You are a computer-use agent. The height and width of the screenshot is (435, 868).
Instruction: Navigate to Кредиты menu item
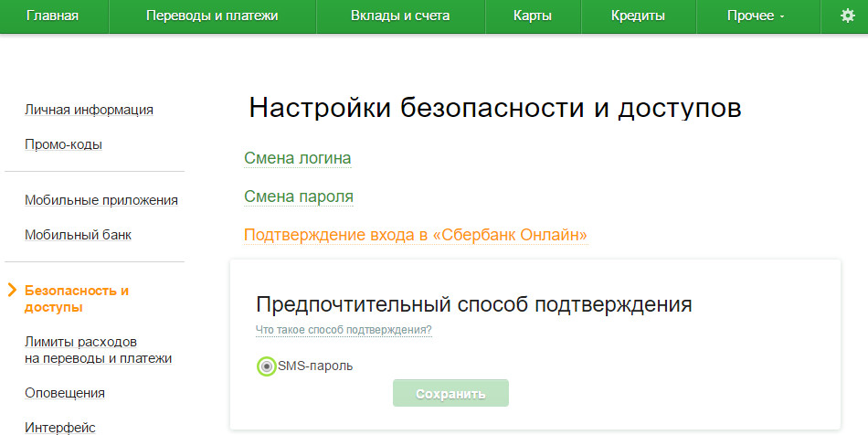(638, 16)
